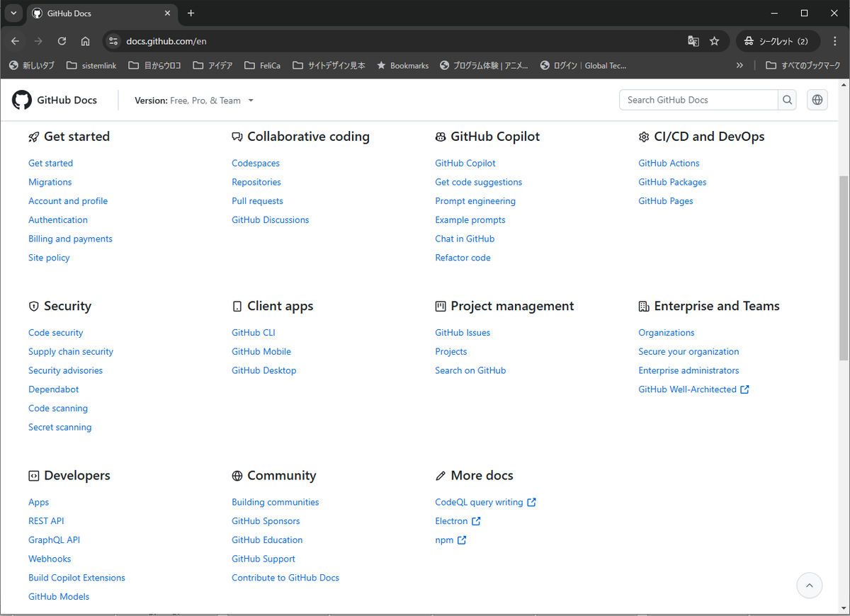The height and width of the screenshot is (616, 850).
Task: Open the browser three-dot menu
Action: tap(836, 41)
